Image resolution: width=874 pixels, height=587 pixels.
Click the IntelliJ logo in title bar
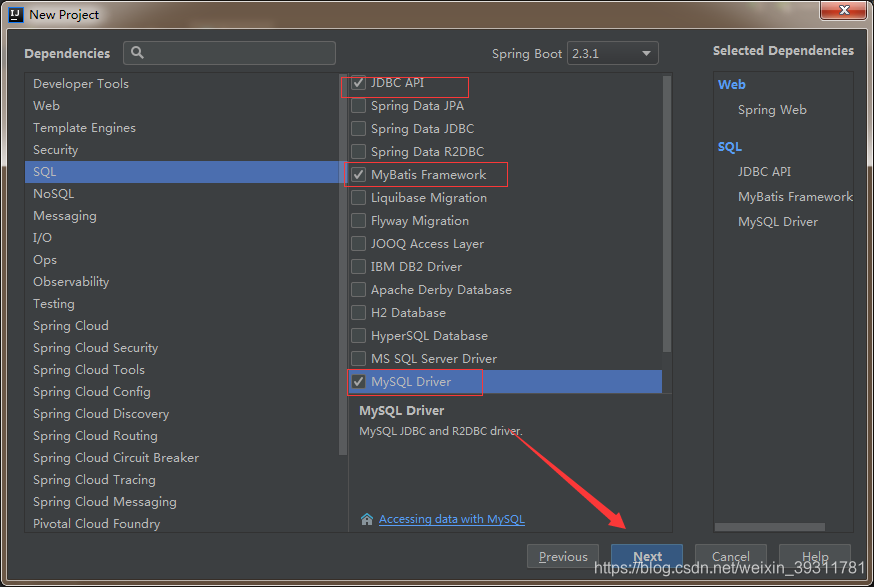[16, 14]
